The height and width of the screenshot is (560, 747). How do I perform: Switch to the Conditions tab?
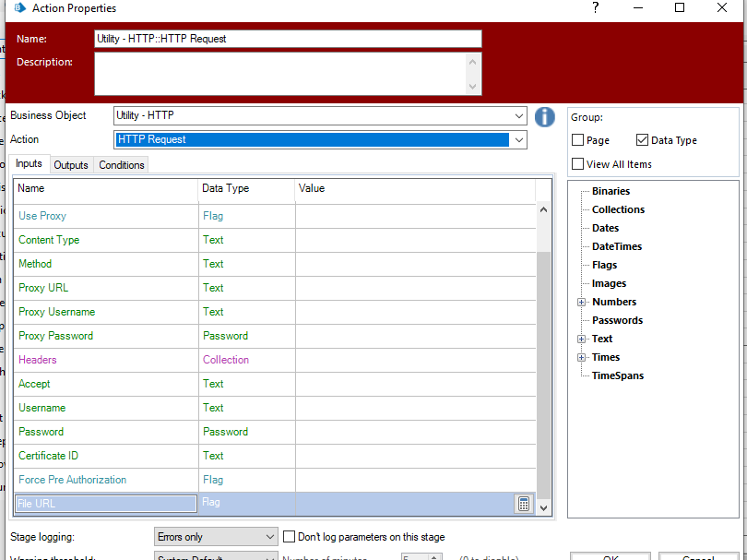click(x=122, y=165)
